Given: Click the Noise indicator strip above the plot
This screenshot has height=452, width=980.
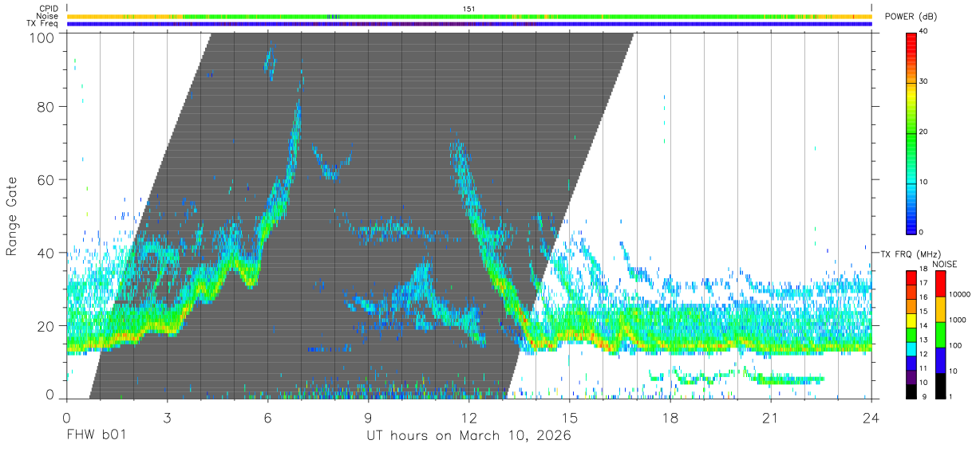Looking at the screenshot, I should tap(469, 16).
